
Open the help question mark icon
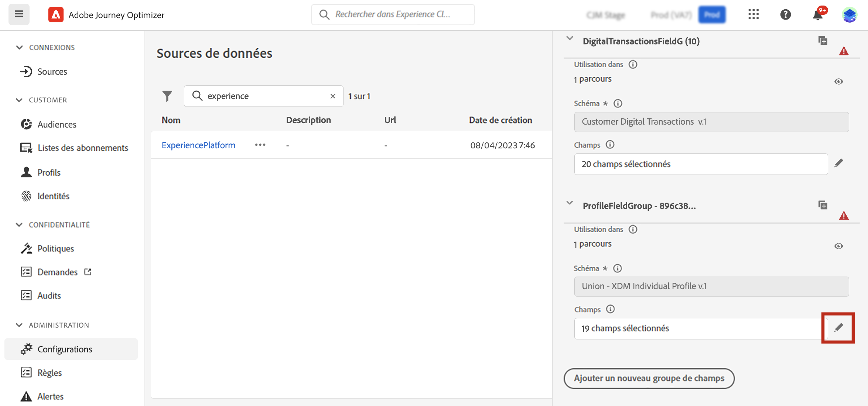click(x=785, y=14)
